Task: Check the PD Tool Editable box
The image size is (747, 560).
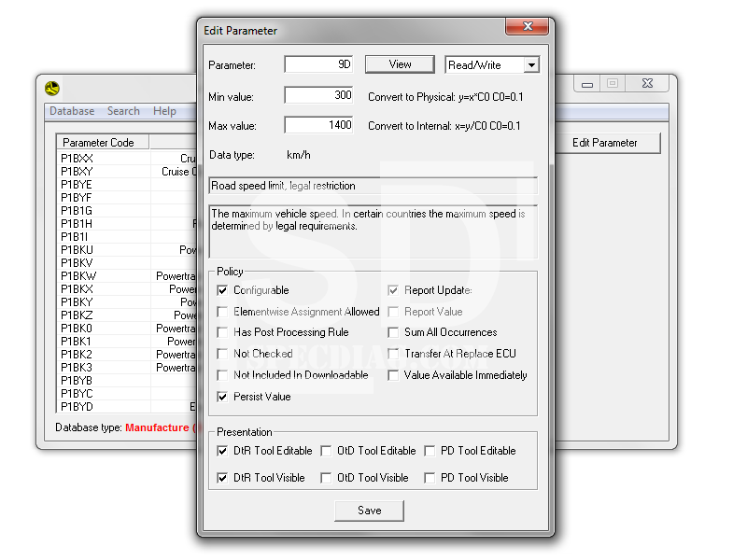Action: pyautogui.click(x=430, y=451)
